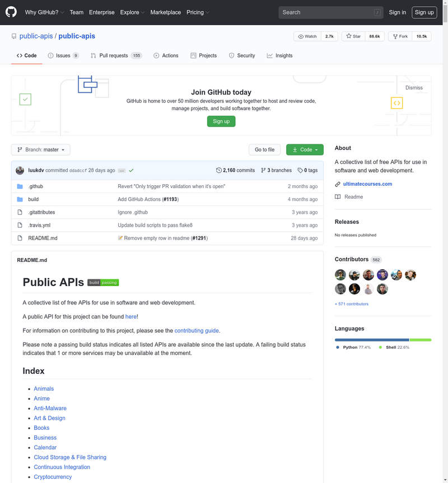The width and height of the screenshot is (448, 483).
Task: Open the second contributor avatar in the top row
Action: click(354, 275)
